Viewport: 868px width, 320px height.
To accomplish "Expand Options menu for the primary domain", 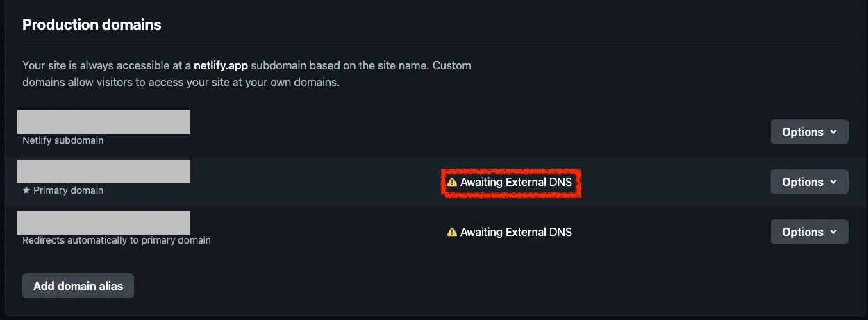I will tap(809, 182).
